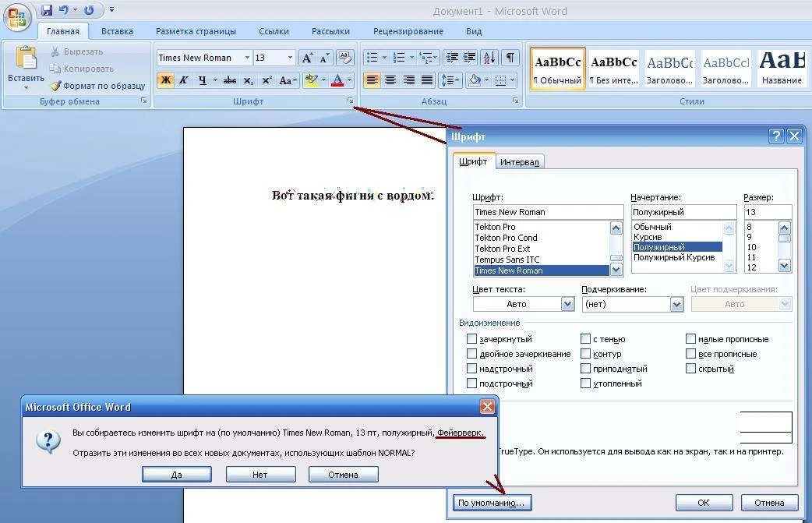Open the Ссылки ribbon tab

[274, 31]
